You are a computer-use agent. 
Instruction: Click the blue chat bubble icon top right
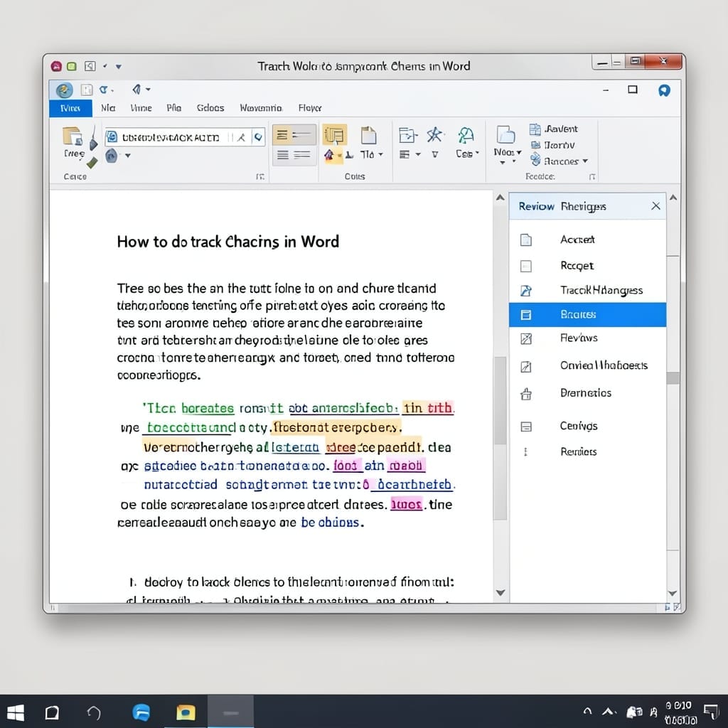coord(664,90)
